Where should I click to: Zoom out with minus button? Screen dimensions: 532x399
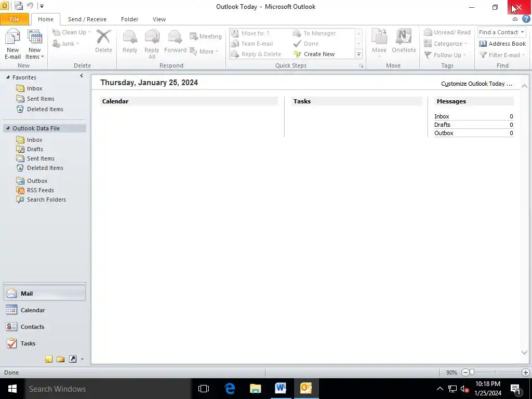pyautogui.click(x=465, y=373)
